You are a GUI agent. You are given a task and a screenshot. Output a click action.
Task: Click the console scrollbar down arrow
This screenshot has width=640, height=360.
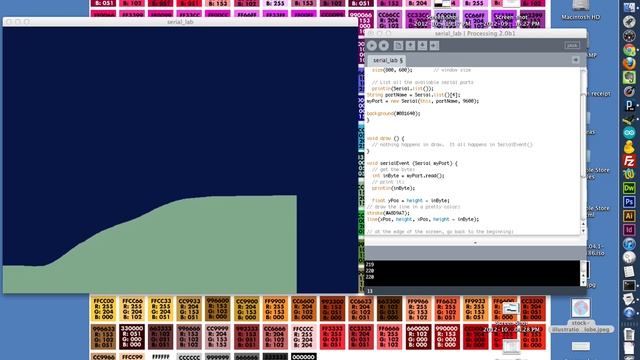(583, 283)
